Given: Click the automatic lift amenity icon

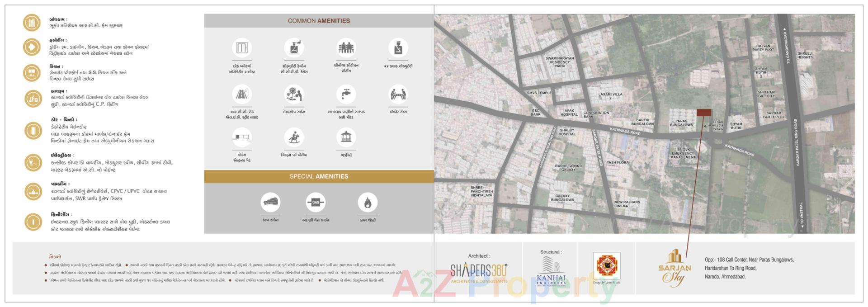Looking at the screenshot, I should click(242, 48).
